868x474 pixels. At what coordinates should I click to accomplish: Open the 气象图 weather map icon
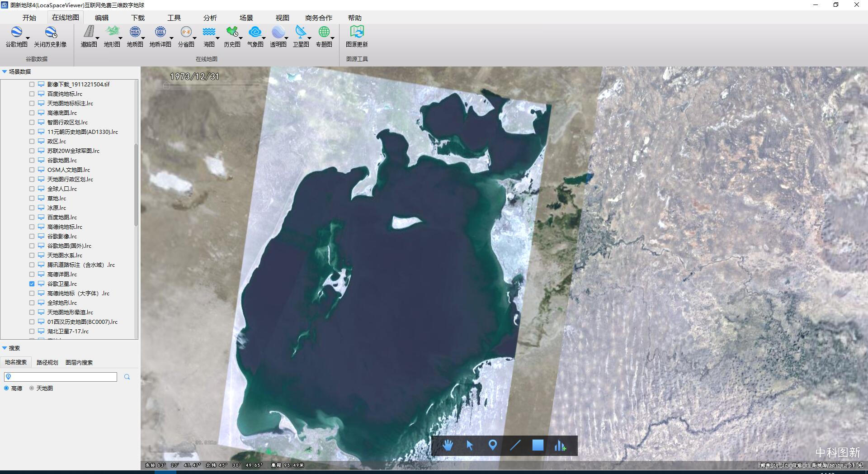point(255,32)
